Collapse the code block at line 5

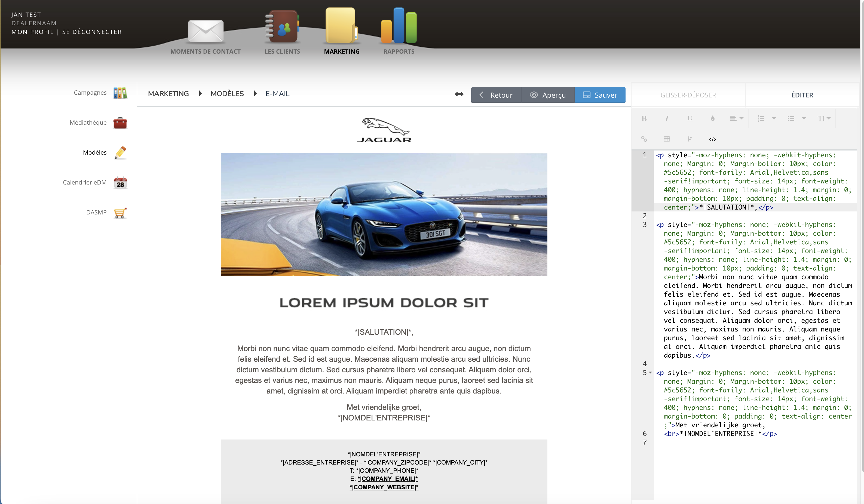click(650, 373)
